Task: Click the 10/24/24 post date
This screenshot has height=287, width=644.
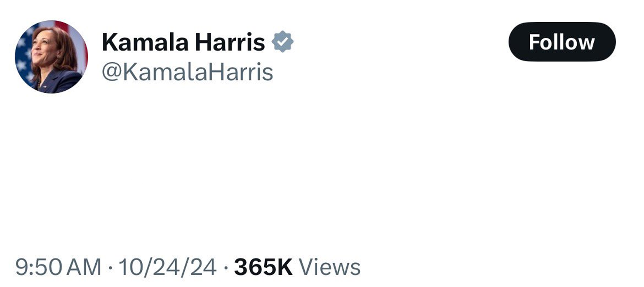Action: [x=167, y=267]
